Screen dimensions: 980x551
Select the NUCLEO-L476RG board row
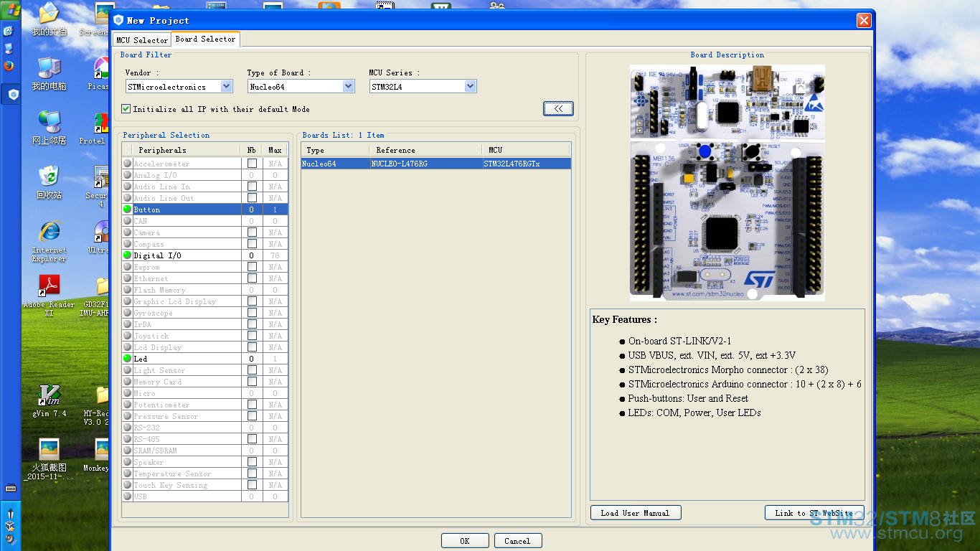436,164
